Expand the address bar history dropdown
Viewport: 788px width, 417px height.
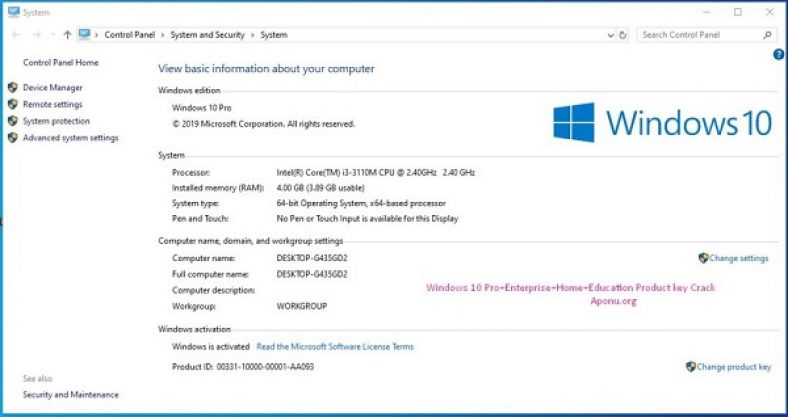coord(611,35)
